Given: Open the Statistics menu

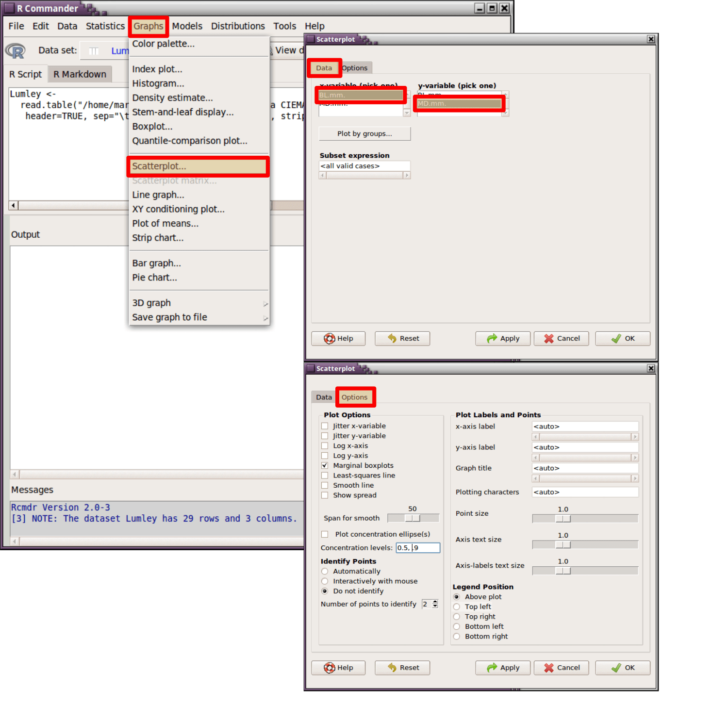Looking at the screenshot, I should coord(105,26).
